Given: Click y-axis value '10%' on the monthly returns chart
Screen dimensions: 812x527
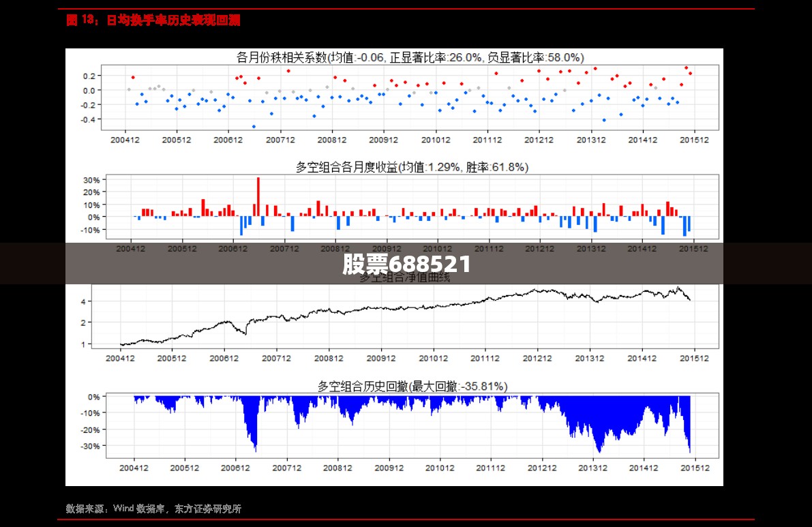Looking at the screenshot, I should click(91, 205).
